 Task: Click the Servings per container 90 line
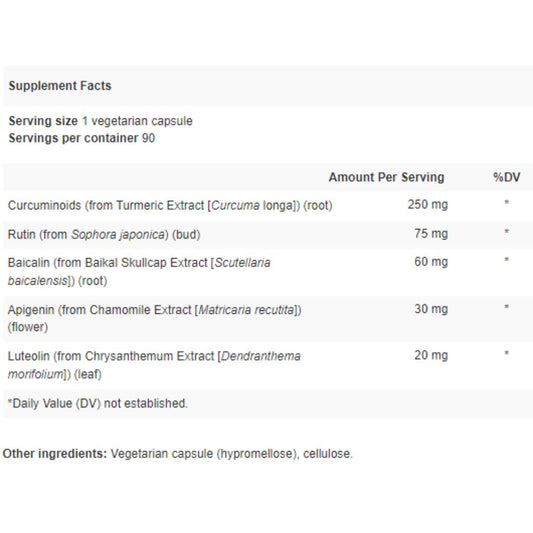click(x=82, y=138)
